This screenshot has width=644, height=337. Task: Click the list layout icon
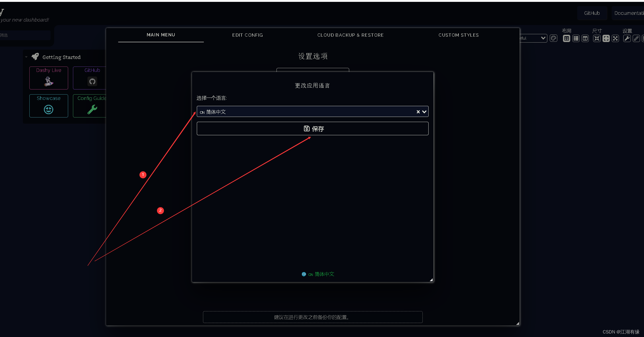[x=576, y=38]
